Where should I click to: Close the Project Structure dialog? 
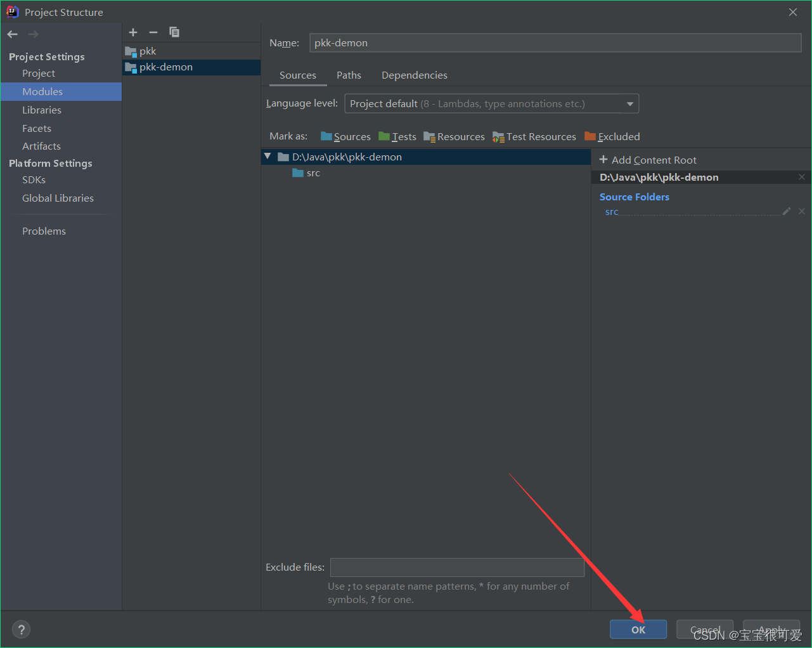click(x=793, y=12)
